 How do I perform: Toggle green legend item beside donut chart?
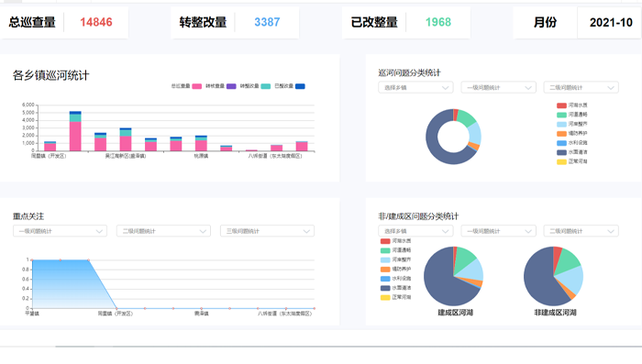pyautogui.click(x=572, y=115)
